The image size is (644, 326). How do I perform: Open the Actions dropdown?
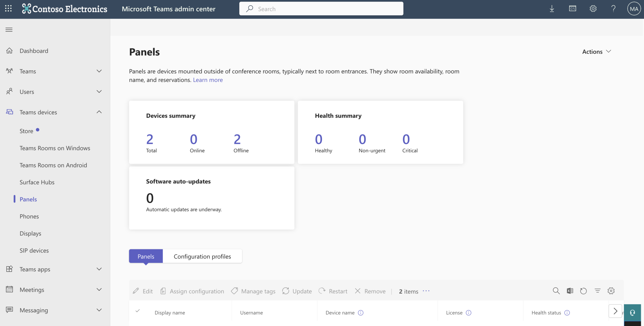pos(595,51)
